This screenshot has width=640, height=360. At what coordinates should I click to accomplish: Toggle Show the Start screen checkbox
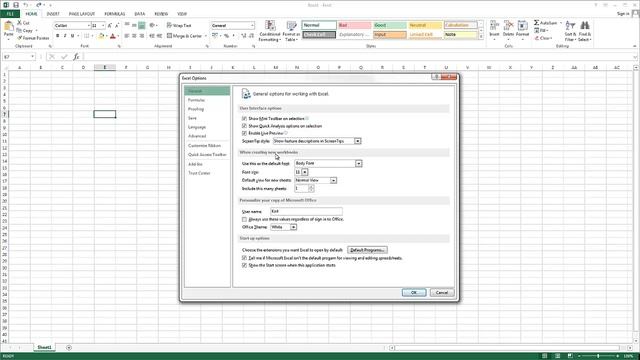(x=244, y=265)
